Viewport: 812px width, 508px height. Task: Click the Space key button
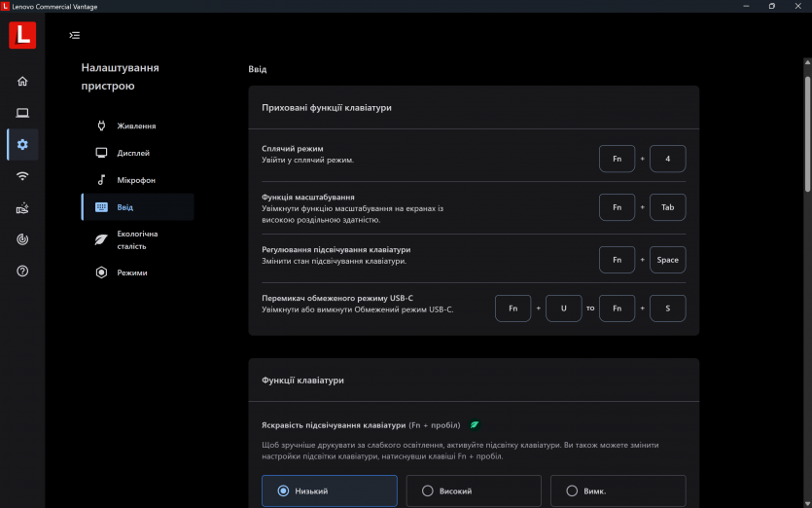coord(667,260)
